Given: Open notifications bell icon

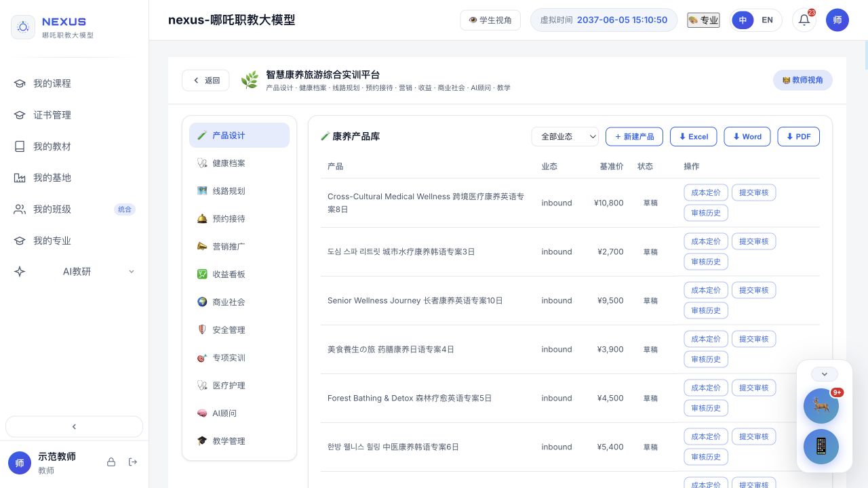Looking at the screenshot, I should click(x=804, y=20).
